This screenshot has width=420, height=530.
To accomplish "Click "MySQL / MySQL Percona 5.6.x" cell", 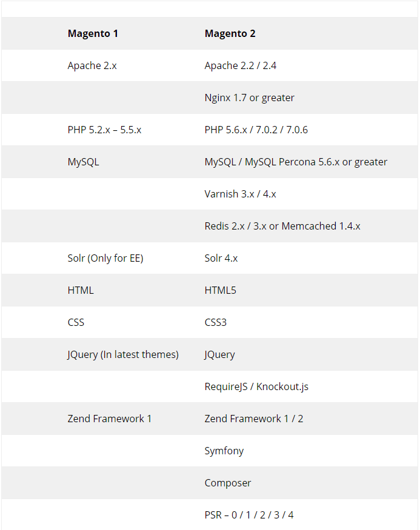I will [x=296, y=162].
